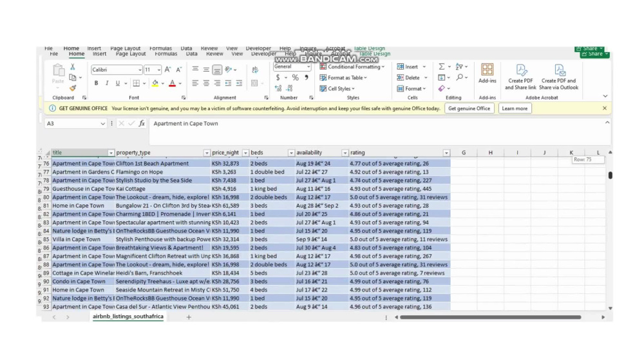Toggle Center horizontal alignment

(x=206, y=83)
